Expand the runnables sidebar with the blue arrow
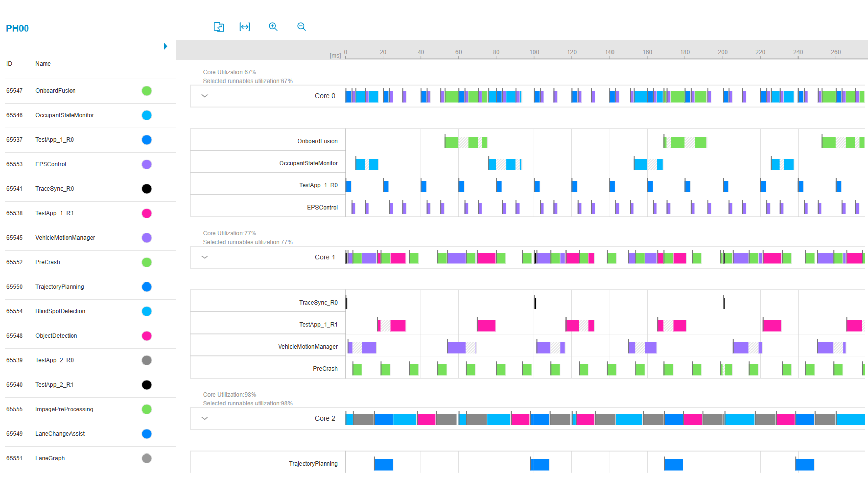Screen dimensions: 868x489 click(165, 46)
